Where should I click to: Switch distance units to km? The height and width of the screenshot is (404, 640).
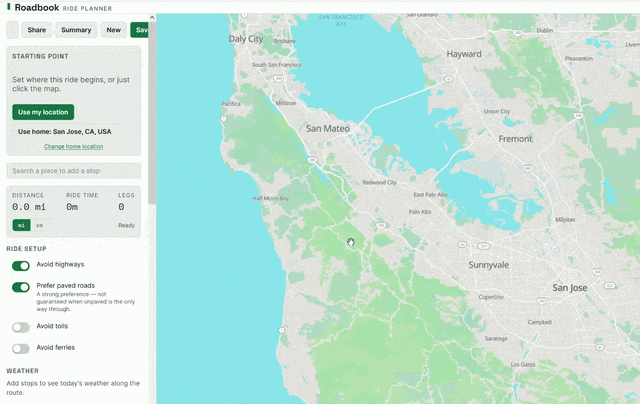(40, 225)
